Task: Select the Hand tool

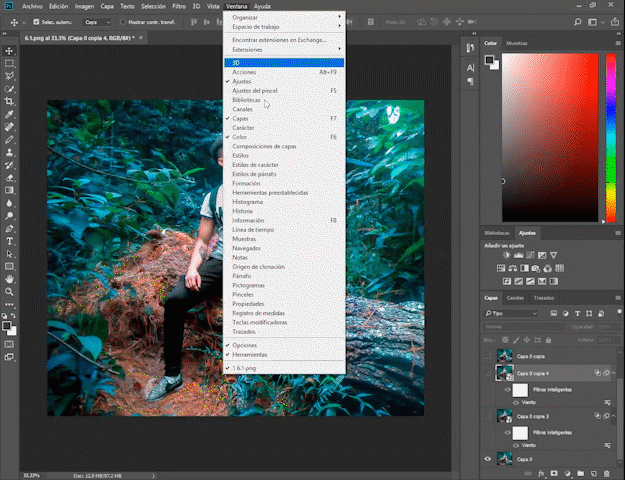Action: (10, 279)
